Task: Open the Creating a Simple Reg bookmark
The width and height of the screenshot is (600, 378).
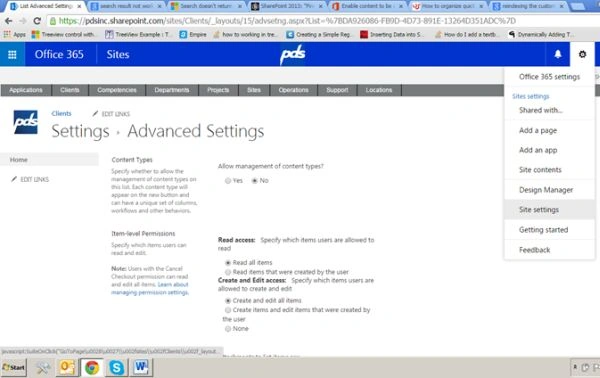Action: pyautogui.click(x=319, y=34)
